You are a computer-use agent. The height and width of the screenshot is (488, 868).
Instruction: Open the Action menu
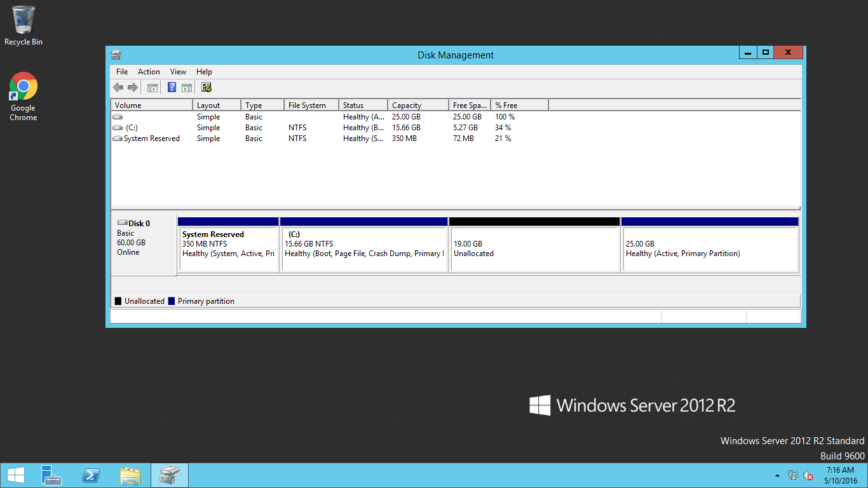pos(149,72)
